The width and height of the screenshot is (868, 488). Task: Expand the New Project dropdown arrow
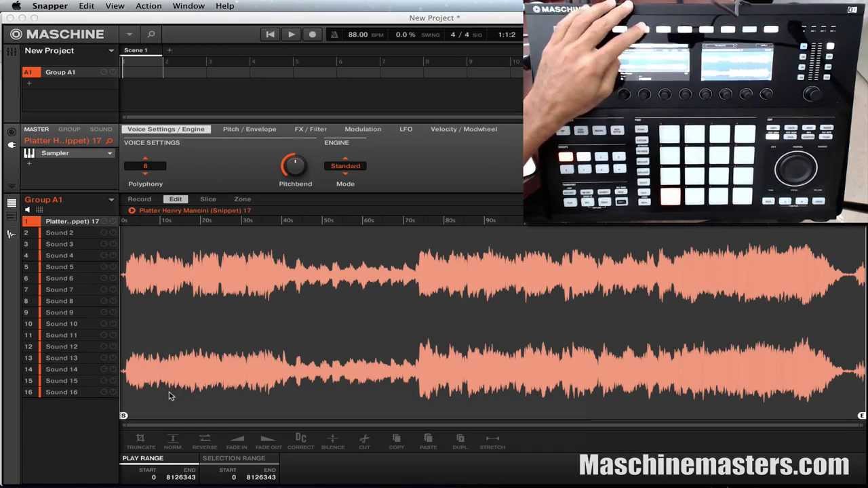coord(111,51)
